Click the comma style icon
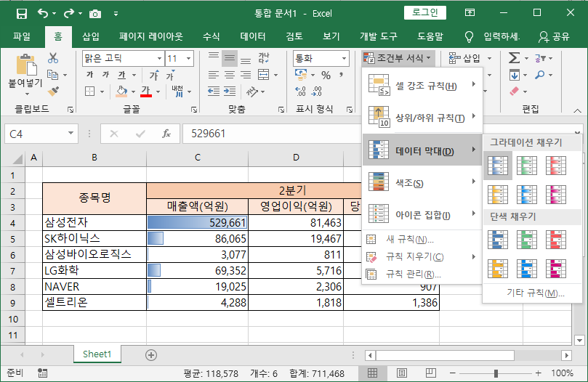 click(342, 75)
